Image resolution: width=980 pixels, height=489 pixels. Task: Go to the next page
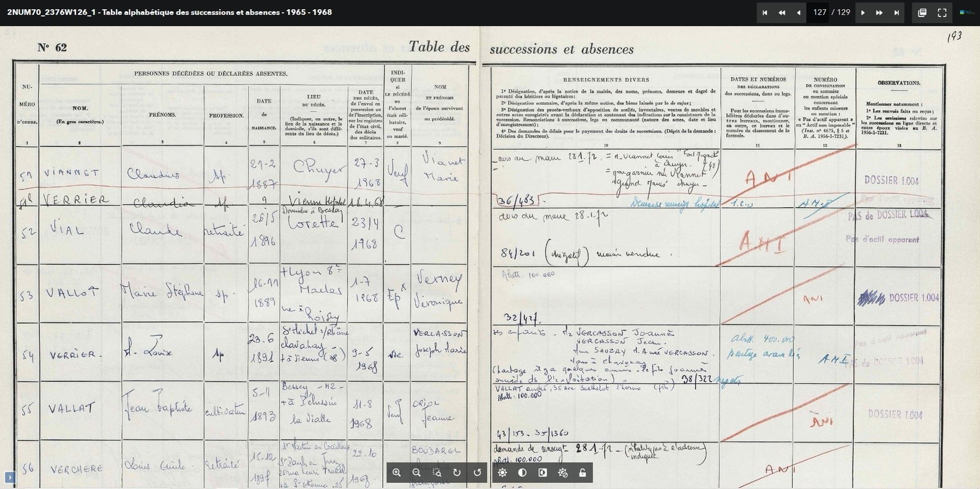(x=863, y=12)
